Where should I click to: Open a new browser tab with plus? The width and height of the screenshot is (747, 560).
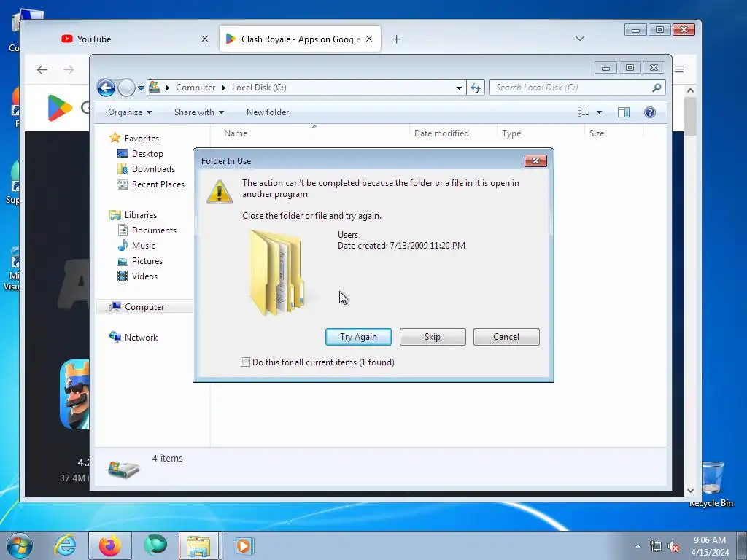tap(396, 39)
